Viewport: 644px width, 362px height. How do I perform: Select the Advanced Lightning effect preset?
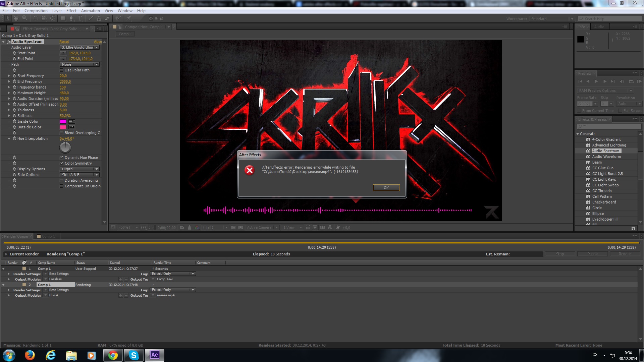(609, 145)
